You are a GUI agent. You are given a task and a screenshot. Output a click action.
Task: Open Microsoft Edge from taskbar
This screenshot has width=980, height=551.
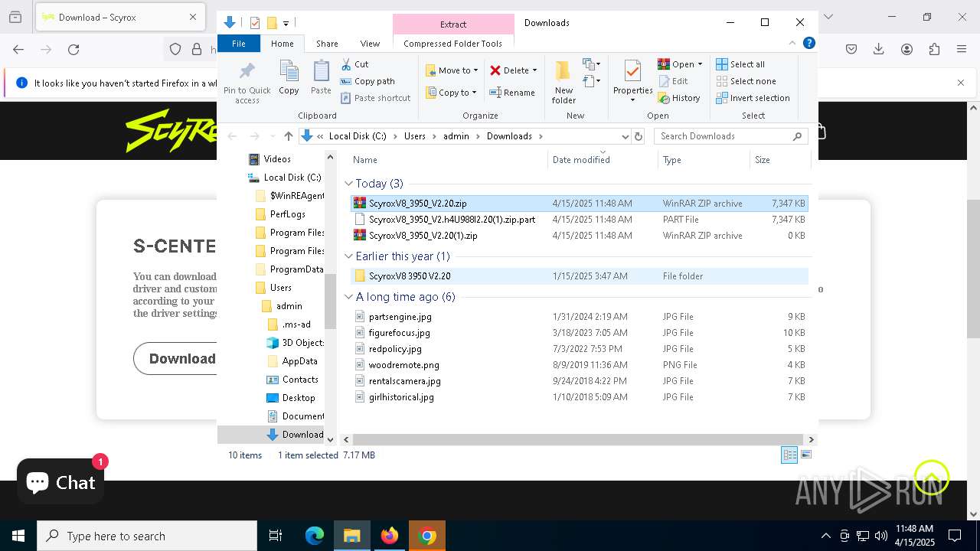coord(315,536)
